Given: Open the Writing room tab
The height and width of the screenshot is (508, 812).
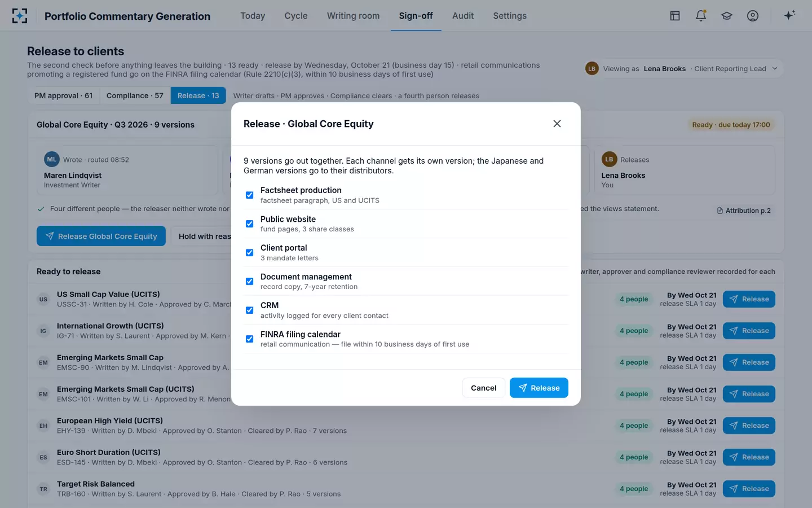Looking at the screenshot, I should pos(353,16).
